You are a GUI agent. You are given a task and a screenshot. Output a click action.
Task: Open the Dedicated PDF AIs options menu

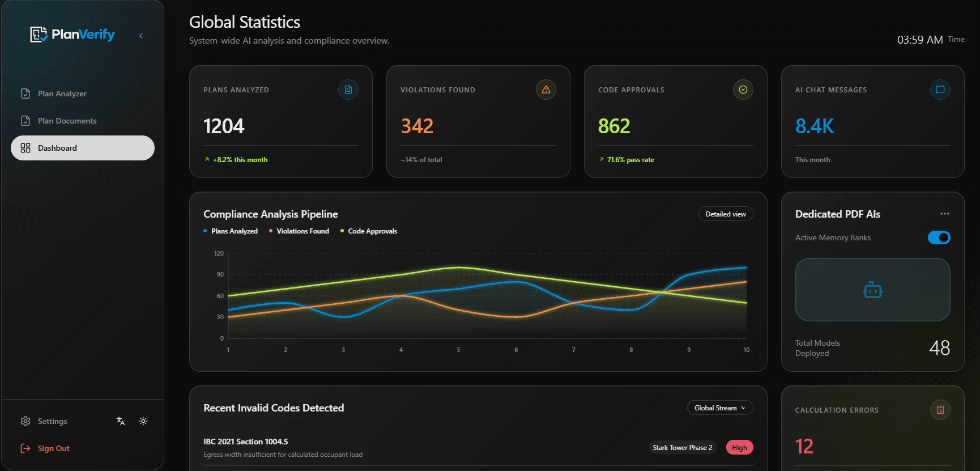coord(945,214)
